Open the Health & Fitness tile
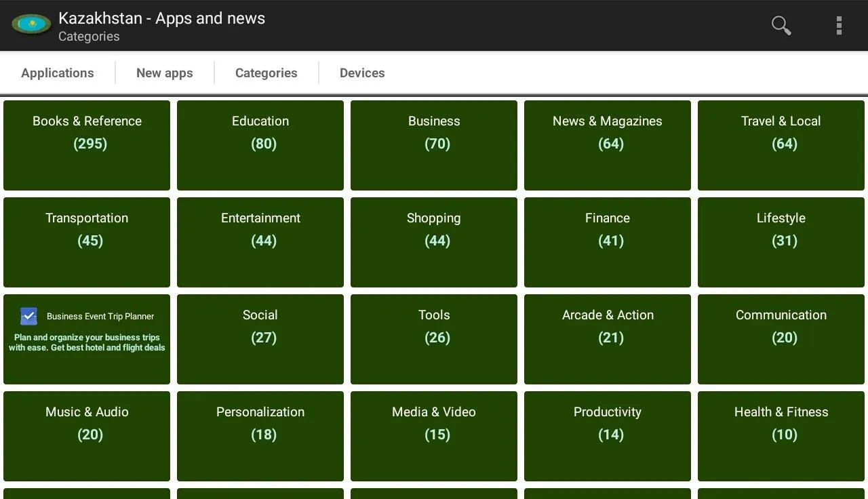The width and height of the screenshot is (868, 499). tap(781, 437)
